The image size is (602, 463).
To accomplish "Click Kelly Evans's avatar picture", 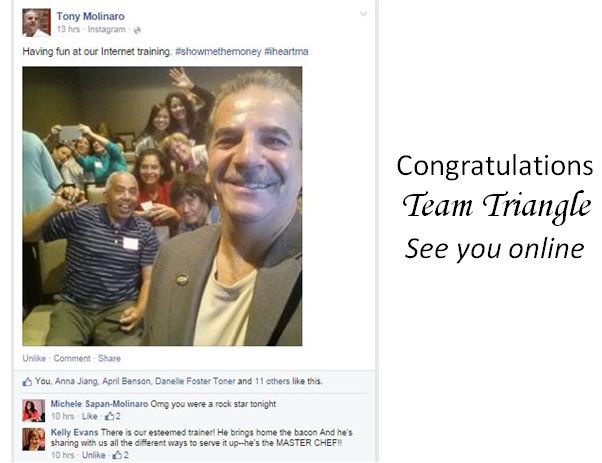I will [x=33, y=439].
